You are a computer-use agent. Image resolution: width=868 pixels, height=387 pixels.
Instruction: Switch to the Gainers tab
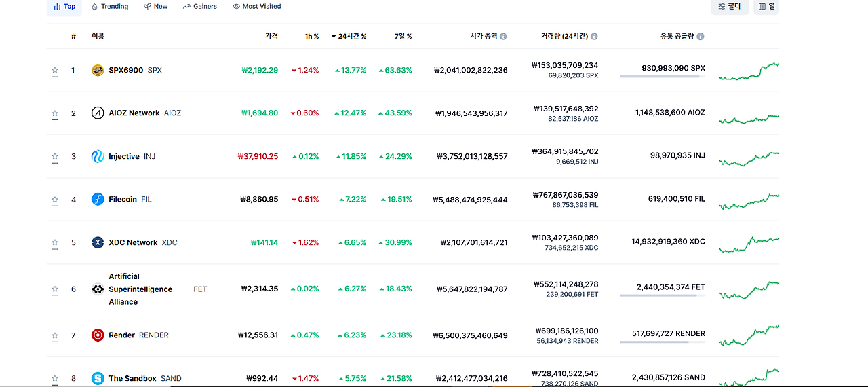click(200, 7)
